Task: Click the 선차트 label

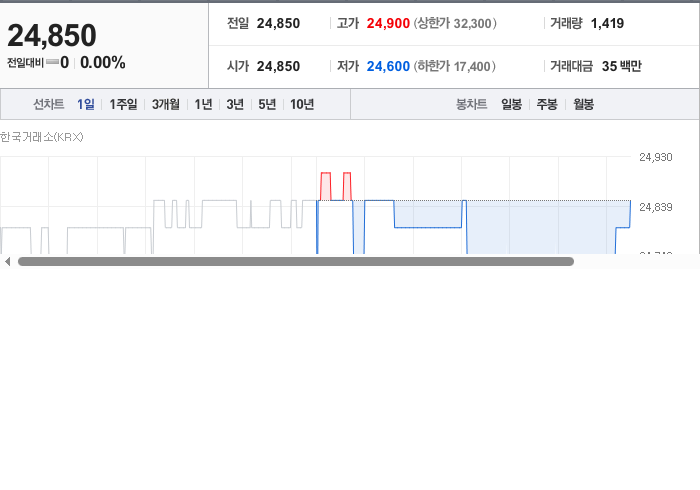Action: tap(49, 104)
